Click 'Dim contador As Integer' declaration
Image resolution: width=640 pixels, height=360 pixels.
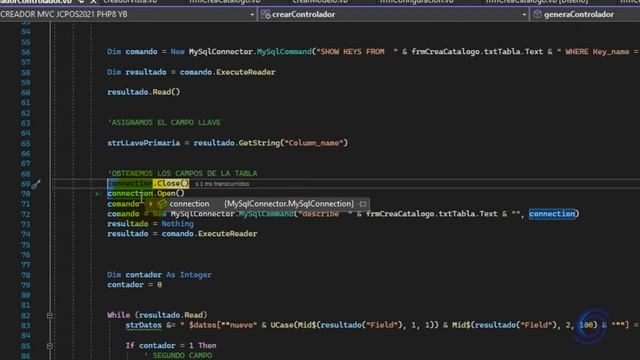[160, 275]
